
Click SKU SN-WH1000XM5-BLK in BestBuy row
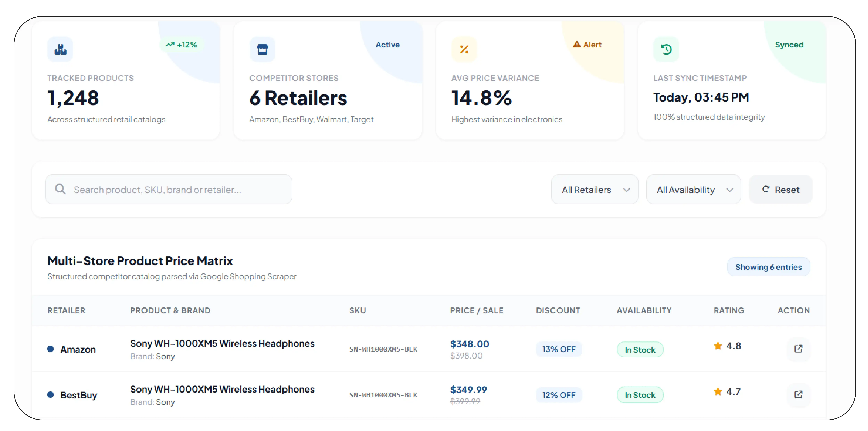[383, 395]
